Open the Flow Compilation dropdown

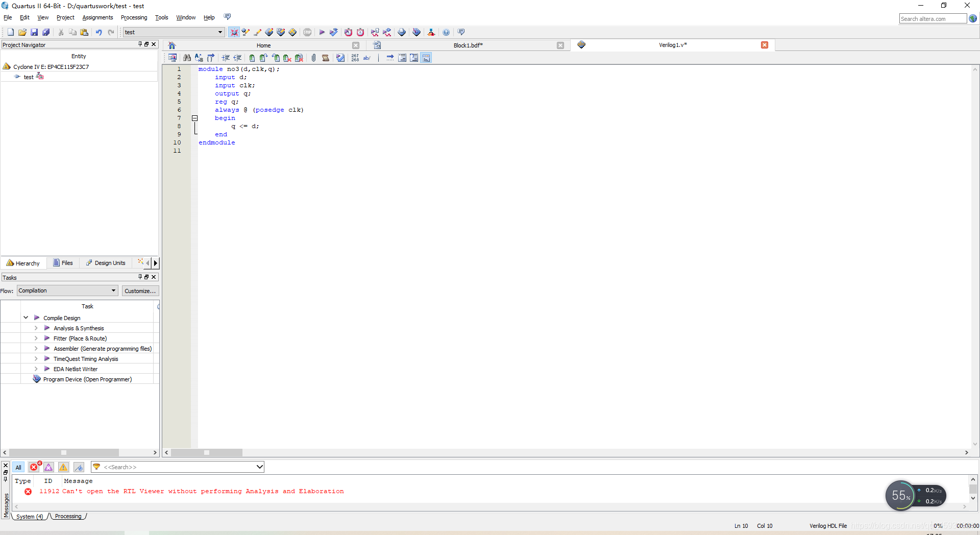coord(67,290)
